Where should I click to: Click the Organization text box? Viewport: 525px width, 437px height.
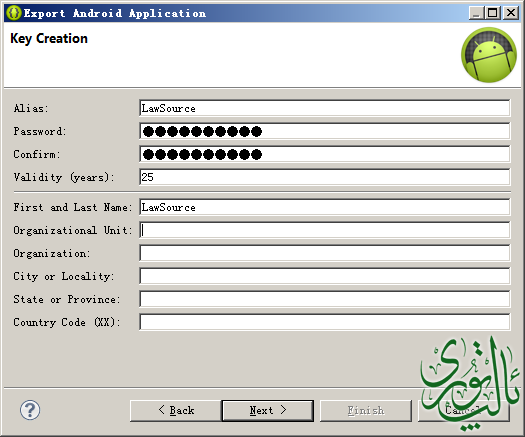point(325,253)
